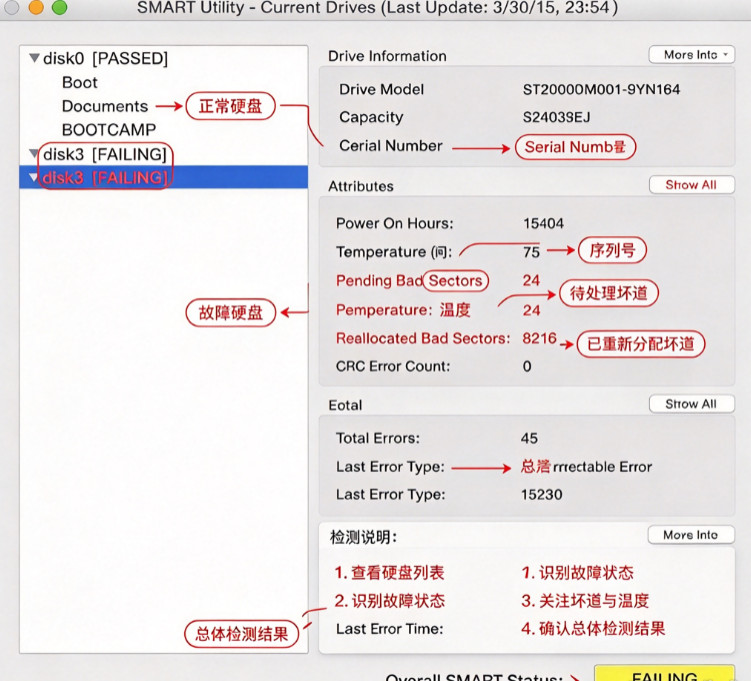
Task: Click the green zoom window button
Action: tap(59, 7)
